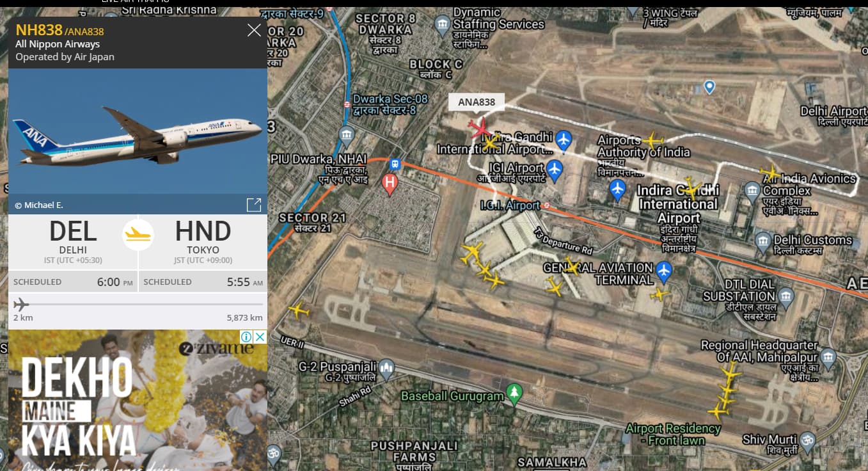Select yellow aircraft near UER II road
The width and height of the screenshot is (868, 471).
[298, 310]
